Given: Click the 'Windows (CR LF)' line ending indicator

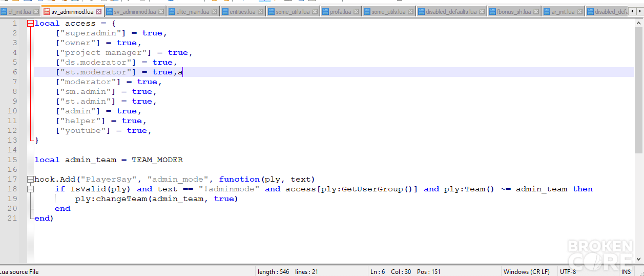Looking at the screenshot, I should (x=526, y=272).
